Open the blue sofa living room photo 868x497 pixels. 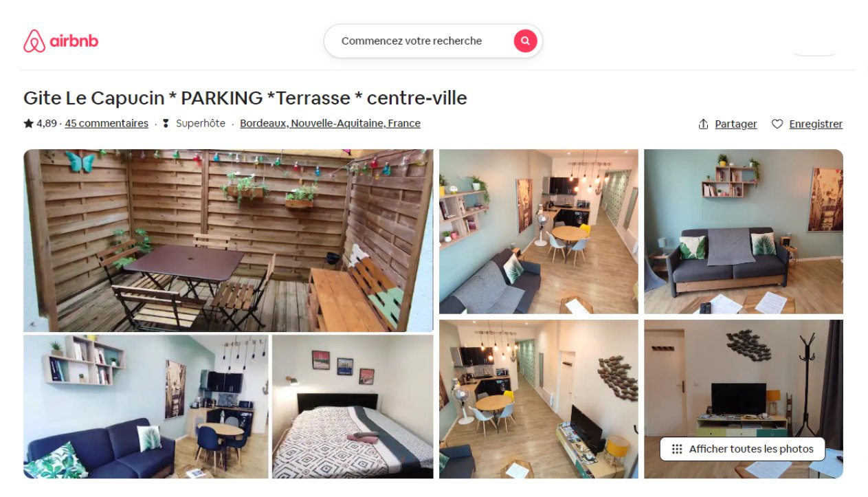click(146, 406)
